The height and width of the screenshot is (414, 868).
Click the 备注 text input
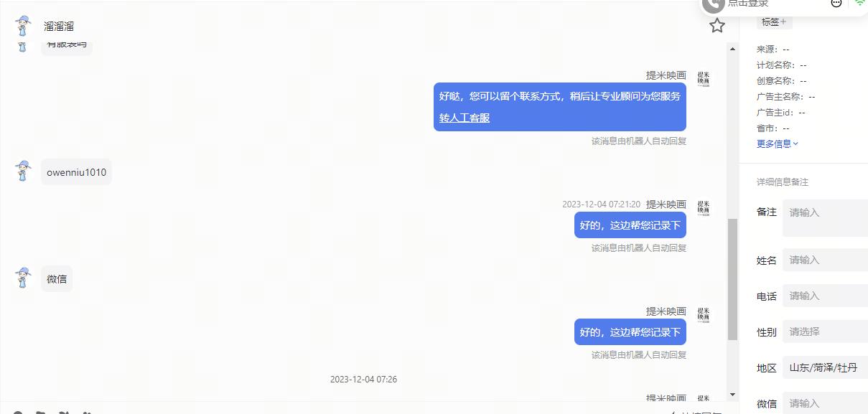tap(825, 218)
